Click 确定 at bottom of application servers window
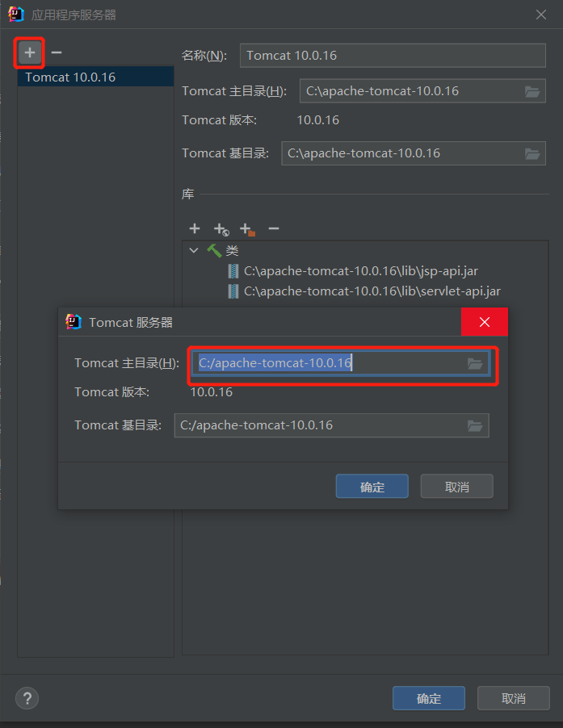The height and width of the screenshot is (728, 563). tap(429, 698)
